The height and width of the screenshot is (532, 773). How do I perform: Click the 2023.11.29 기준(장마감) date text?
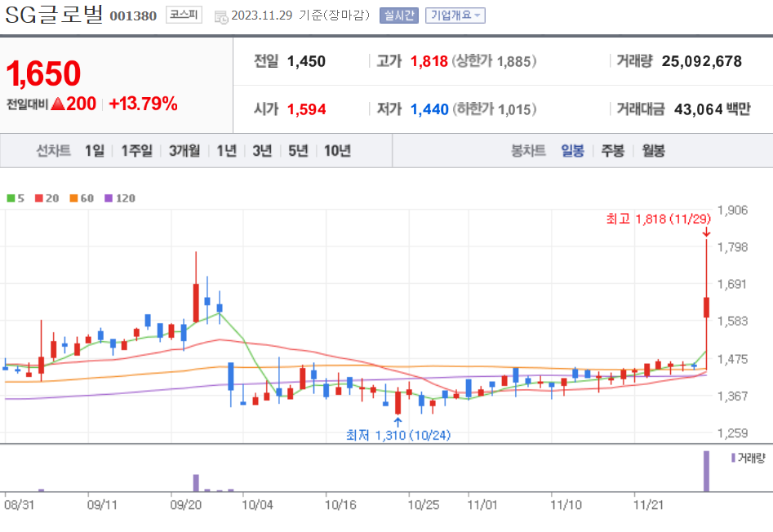pos(300,16)
